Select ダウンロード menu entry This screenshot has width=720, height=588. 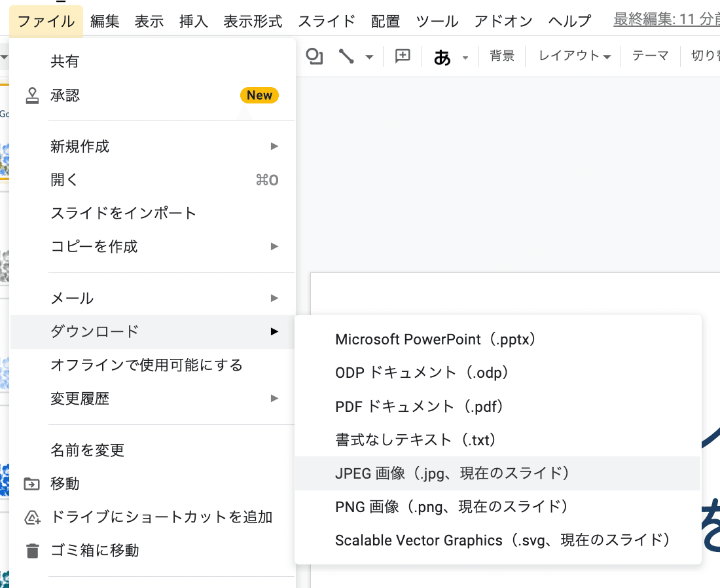tap(152, 332)
